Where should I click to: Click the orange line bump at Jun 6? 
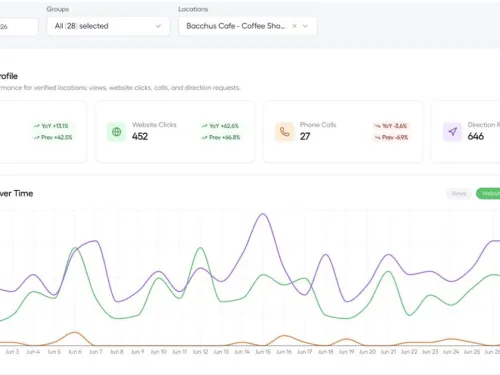tap(75, 332)
